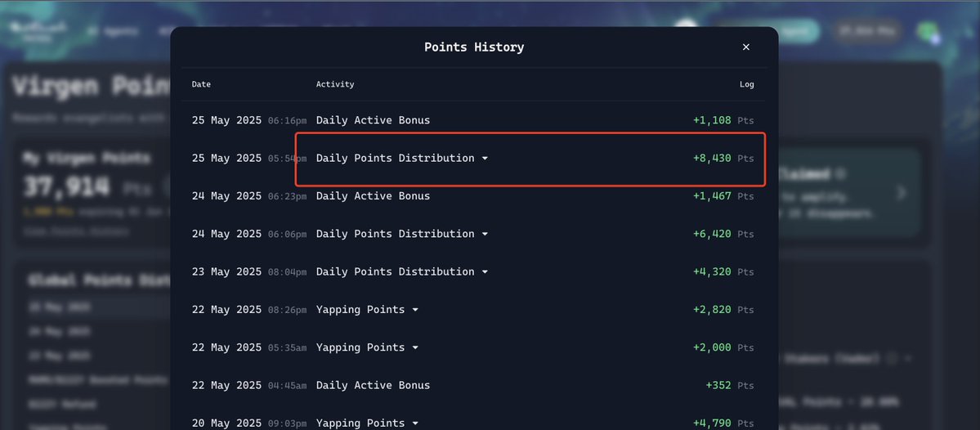
Task: Click the Log column header
Action: pos(747,83)
